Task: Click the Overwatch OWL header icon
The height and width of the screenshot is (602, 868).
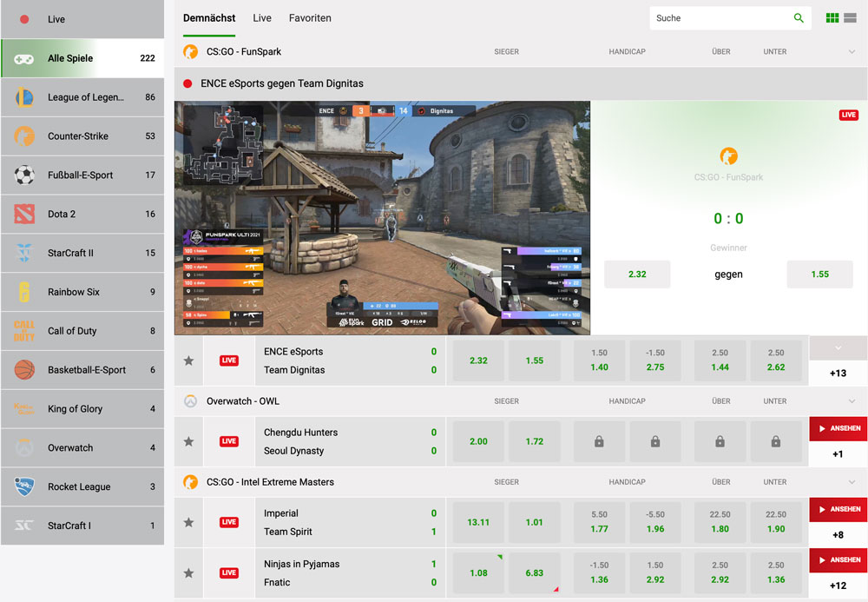Action: pyautogui.click(x=190, y=401)
